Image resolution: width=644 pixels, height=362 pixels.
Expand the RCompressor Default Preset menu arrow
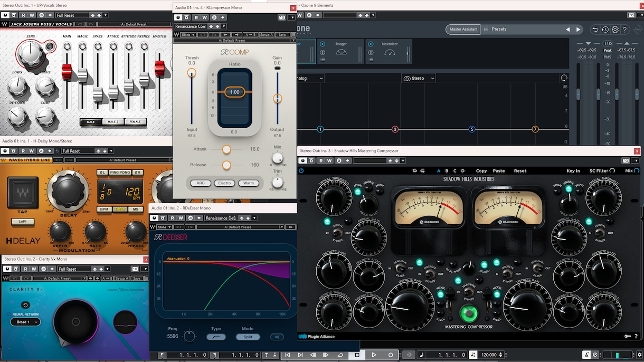[x=293, y=41]
